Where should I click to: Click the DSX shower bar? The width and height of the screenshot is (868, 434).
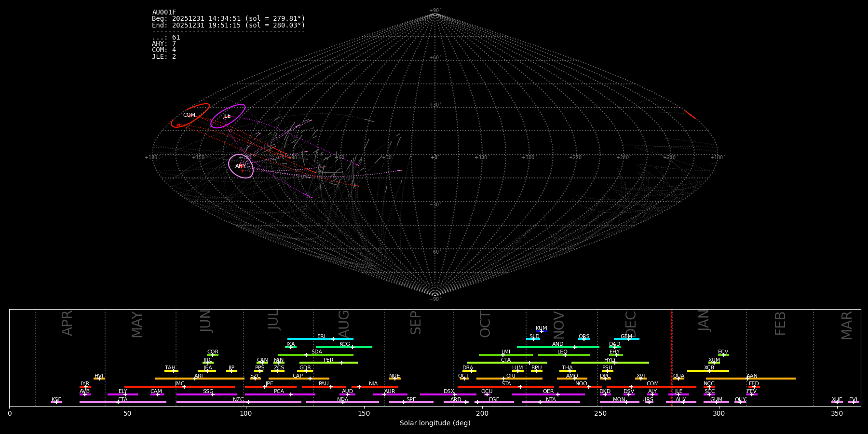448,394
